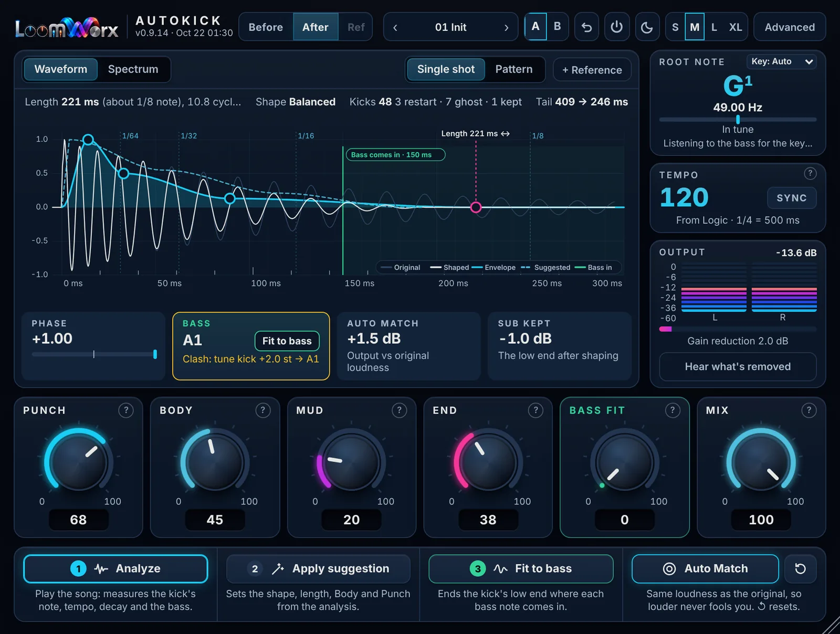This screenshot has width=840, height=634.
Task: Click the LoomWorx logo
Action: [67, 28]
